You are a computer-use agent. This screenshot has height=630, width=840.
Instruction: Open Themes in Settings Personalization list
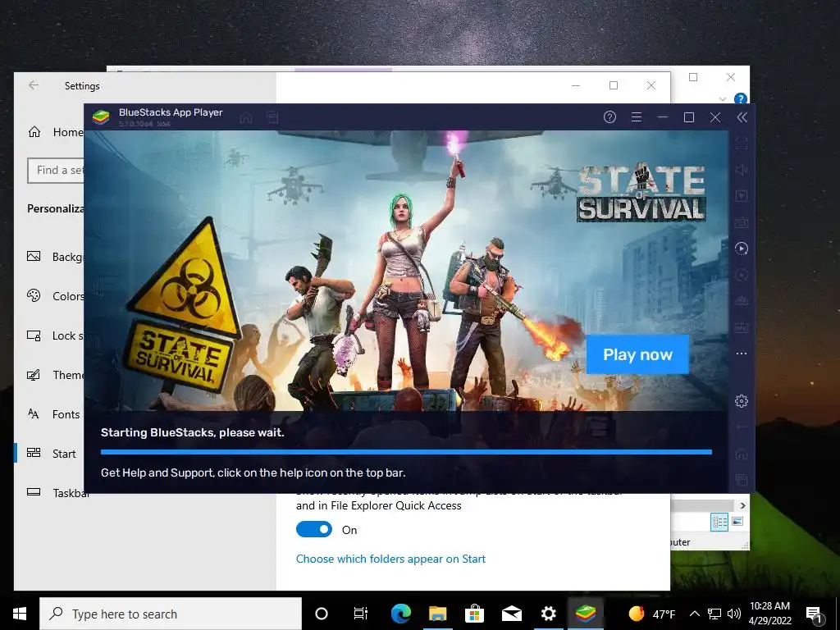click(x=56, y=374)
